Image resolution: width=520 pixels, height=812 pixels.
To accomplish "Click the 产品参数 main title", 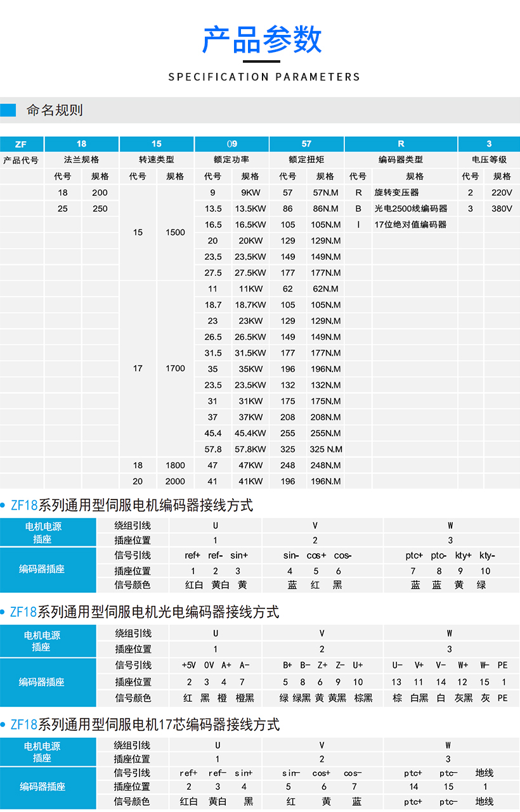I will click(x=262, y=39).
